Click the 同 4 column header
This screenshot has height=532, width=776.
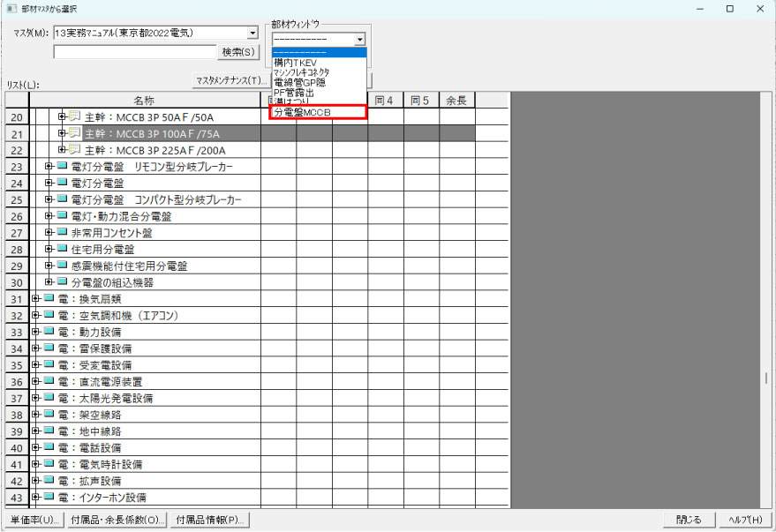385,101
